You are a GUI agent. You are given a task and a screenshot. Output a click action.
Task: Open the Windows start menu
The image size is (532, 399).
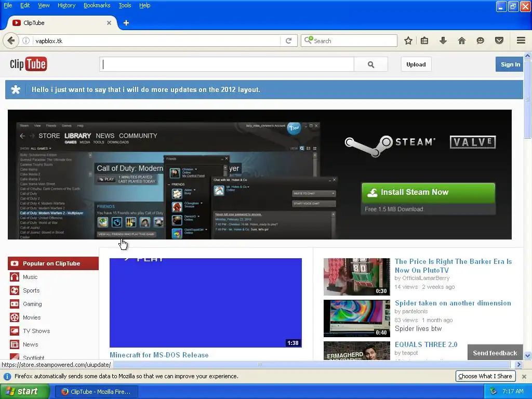[x=24, y=391]
